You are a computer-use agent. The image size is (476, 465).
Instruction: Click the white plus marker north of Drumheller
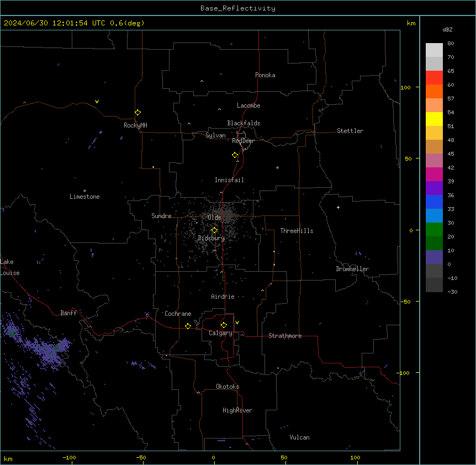coord(338,207)
